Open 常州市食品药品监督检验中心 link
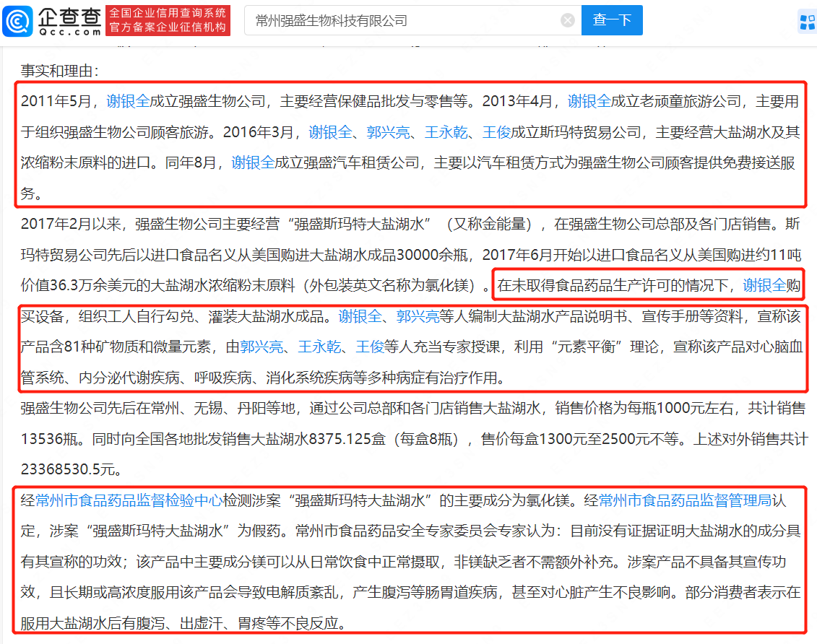 coord(129,500)
